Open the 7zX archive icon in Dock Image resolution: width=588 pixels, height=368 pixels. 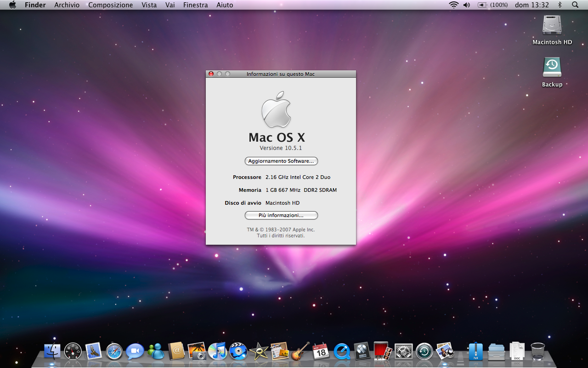coord(476,351)
